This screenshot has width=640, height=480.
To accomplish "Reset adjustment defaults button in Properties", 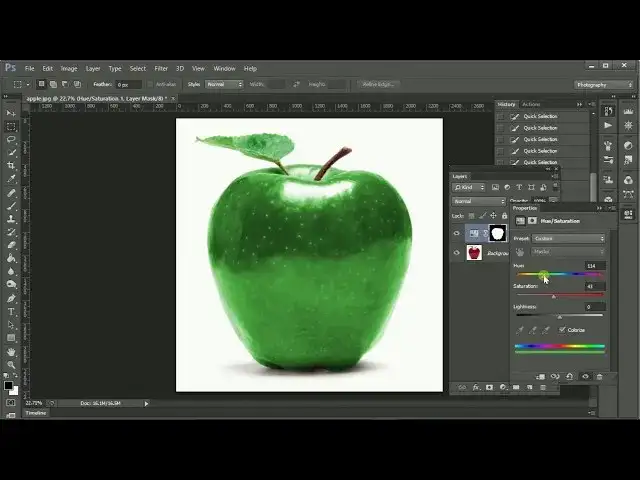I will click(570, 376).
